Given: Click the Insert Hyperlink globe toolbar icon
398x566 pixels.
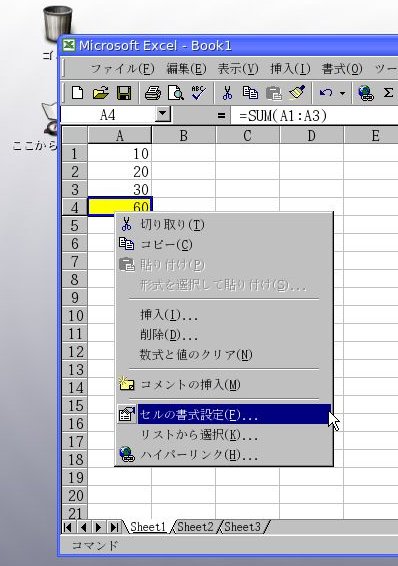Looking at the screenshot, I should 366,93.
